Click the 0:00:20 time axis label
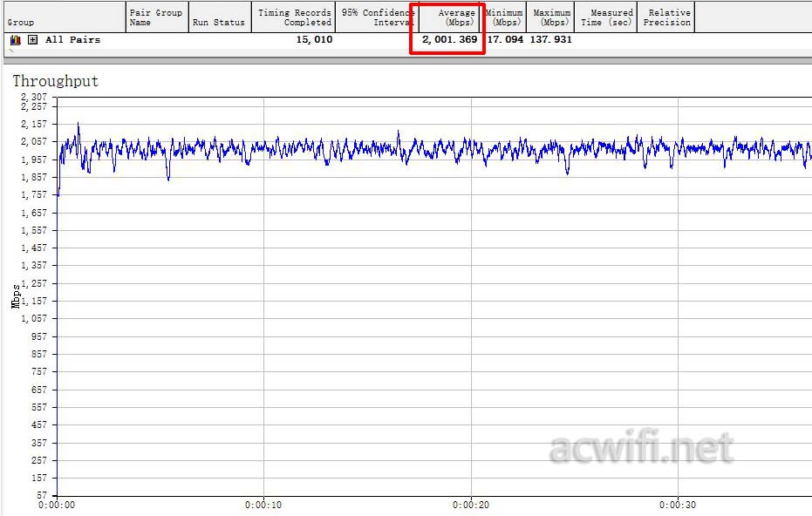Image resolution: width=812 pixels, height=516 pixels. [x=471, y=506]
